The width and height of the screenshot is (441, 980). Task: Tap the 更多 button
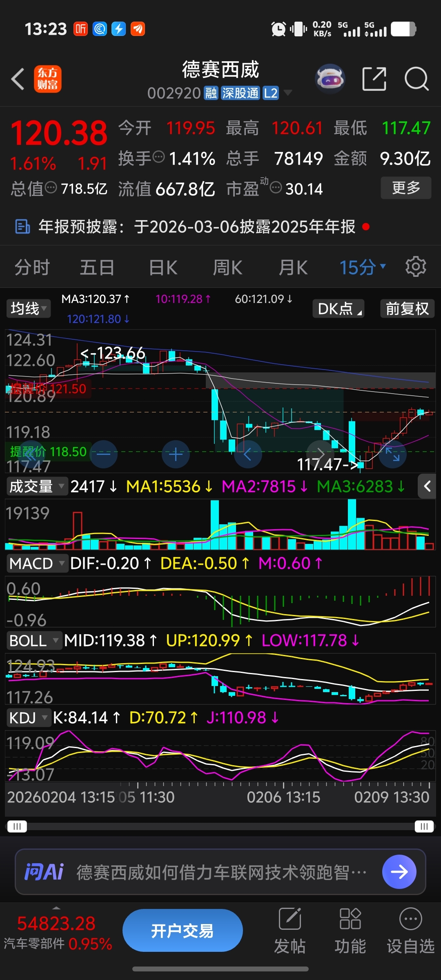(406, 188)
